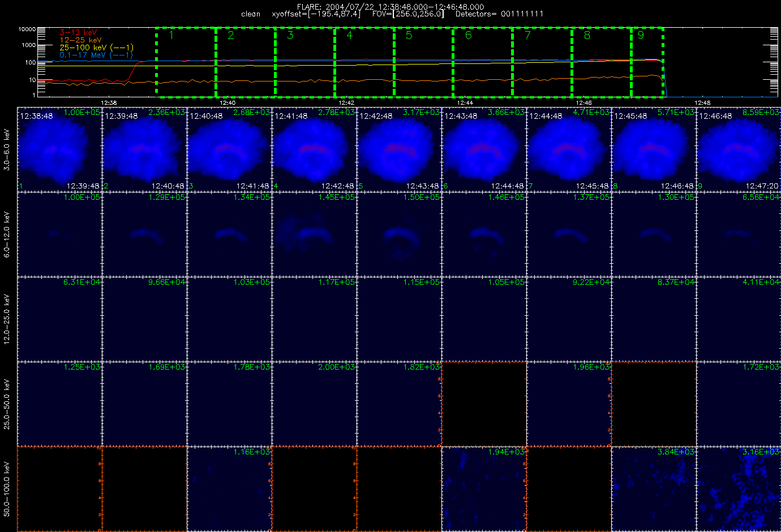The height and width of the screenshot is (532, 781).
Task: Click the peak value 2.00E+03
Action: pos(337,367)
